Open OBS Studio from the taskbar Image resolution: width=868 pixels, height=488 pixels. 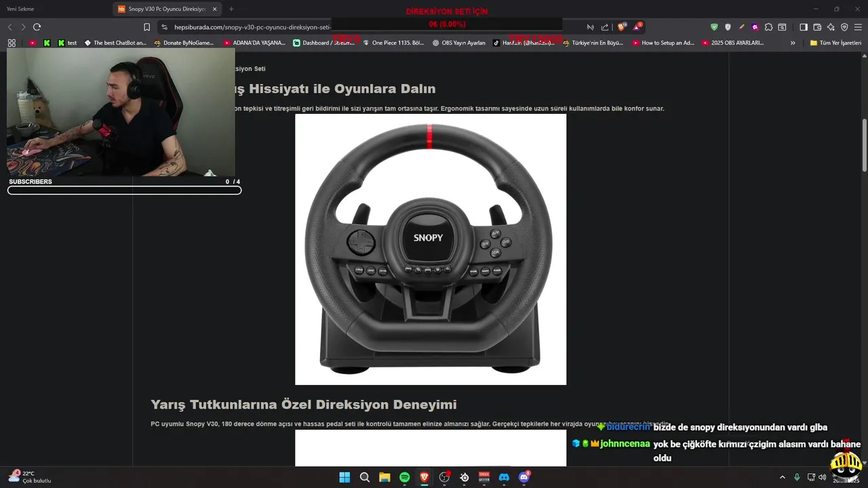tap(444, 477)
